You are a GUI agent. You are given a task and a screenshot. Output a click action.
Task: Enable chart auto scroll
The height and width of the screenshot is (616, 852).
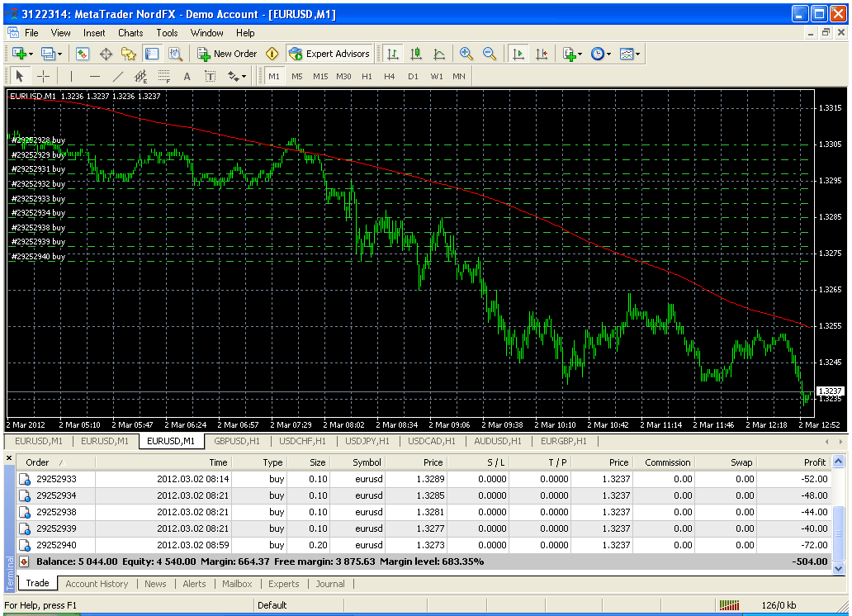click(x=518, y=54)
